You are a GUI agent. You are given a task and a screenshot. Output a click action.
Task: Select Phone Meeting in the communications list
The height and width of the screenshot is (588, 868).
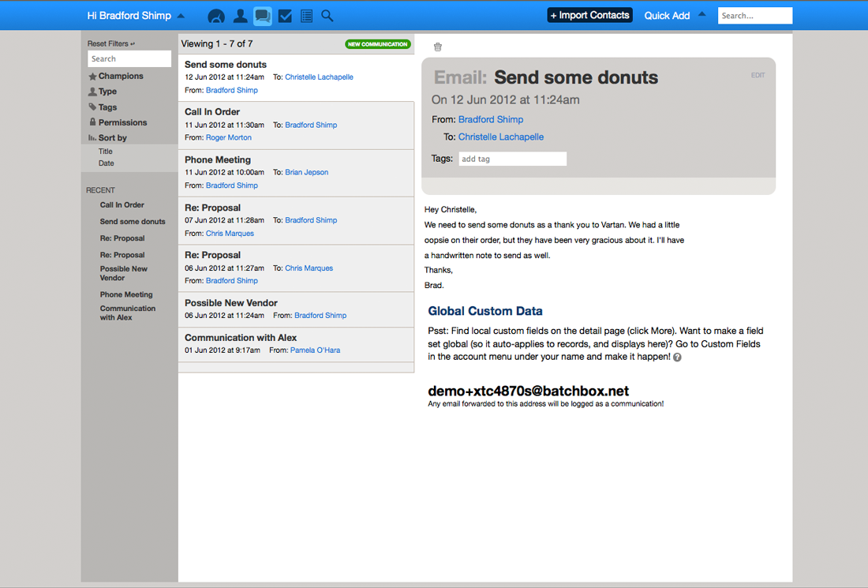coord(296,173)
